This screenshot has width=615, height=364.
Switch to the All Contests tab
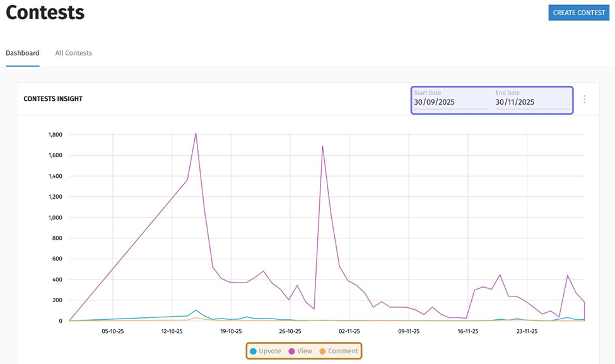click(74, 53)
